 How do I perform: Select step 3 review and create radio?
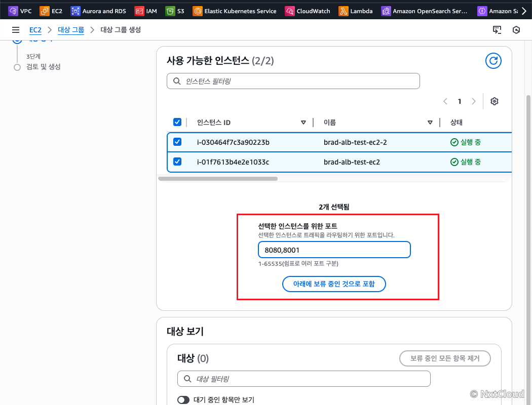[17, 67]
